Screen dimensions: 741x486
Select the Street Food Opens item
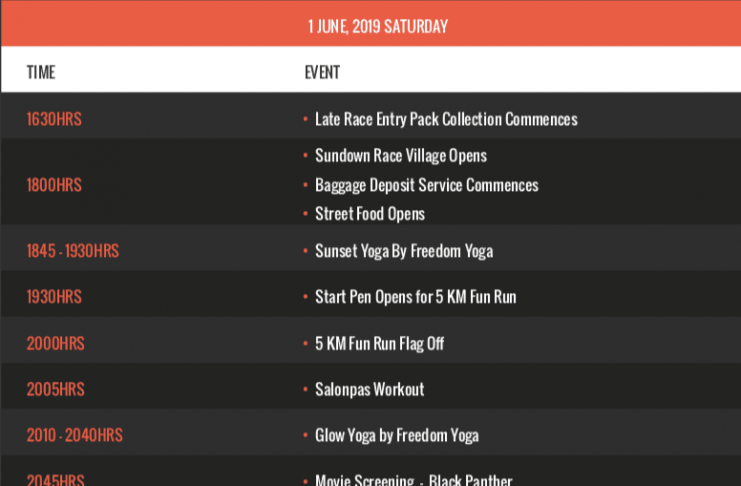pos(370,214)
